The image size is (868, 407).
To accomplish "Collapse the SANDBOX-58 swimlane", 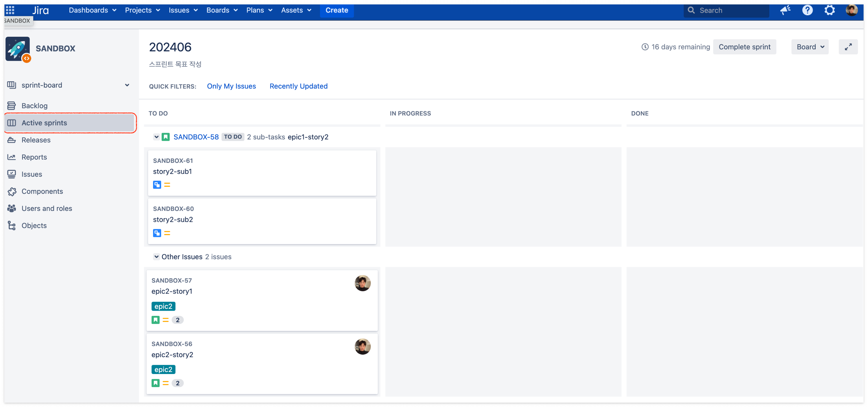I will click(x=156, y=137).
